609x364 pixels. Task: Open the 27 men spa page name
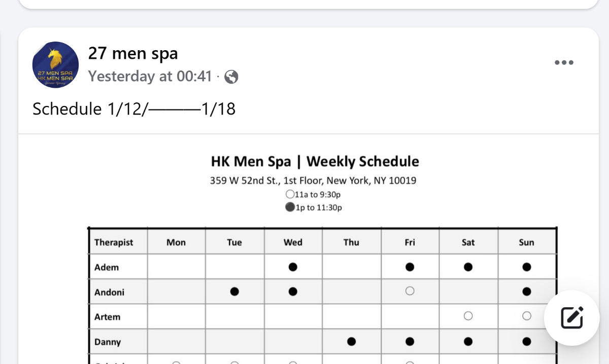click(133, 53)
